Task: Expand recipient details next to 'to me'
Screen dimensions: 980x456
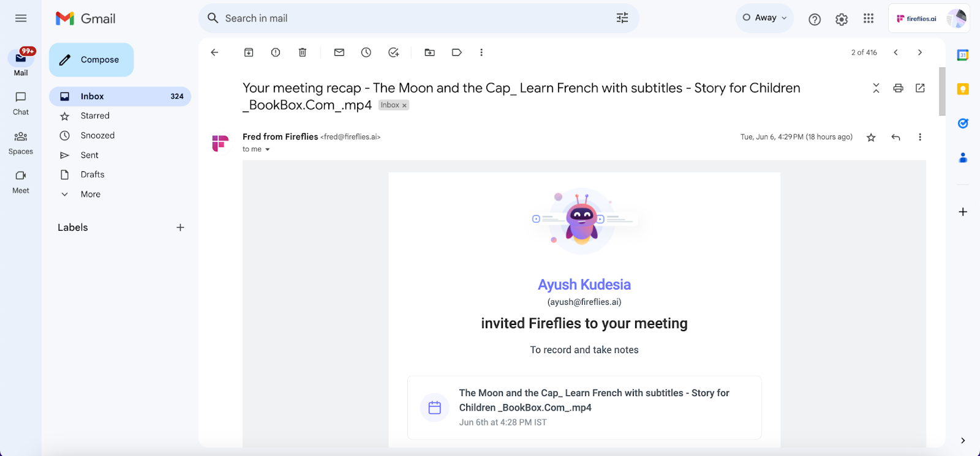Action: click(x=268, y=149)
